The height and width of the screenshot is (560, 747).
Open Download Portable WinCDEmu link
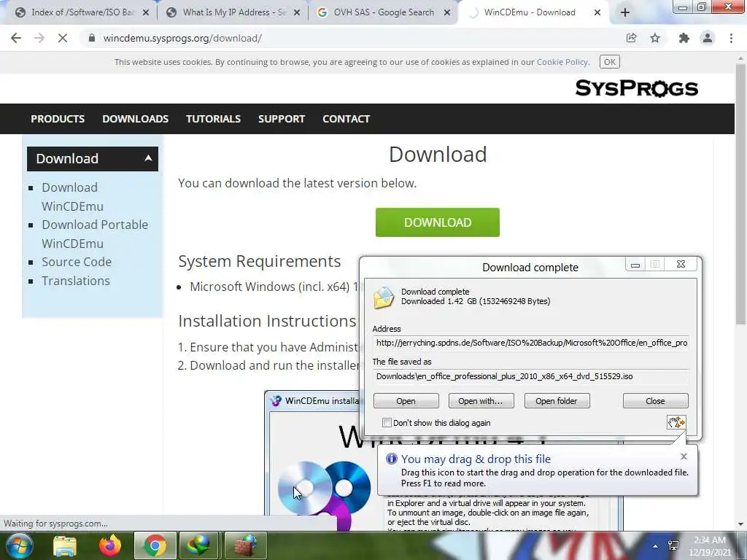95,234
